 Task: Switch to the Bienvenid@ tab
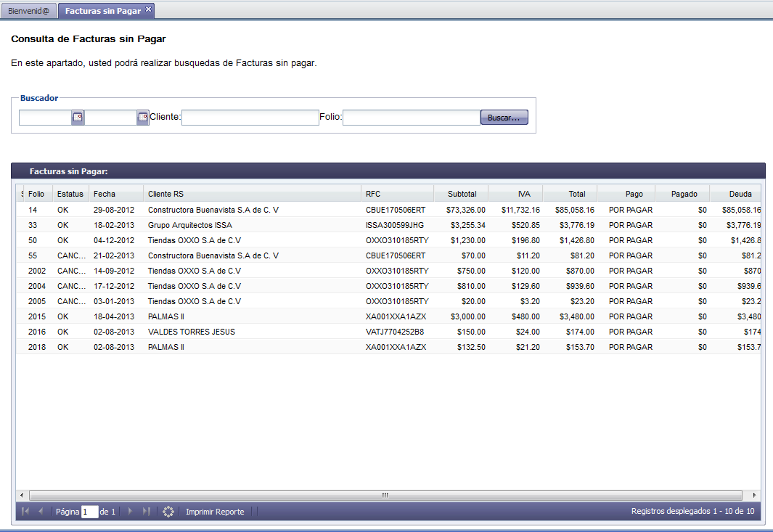pyautogui.click(x=28, y=11)
